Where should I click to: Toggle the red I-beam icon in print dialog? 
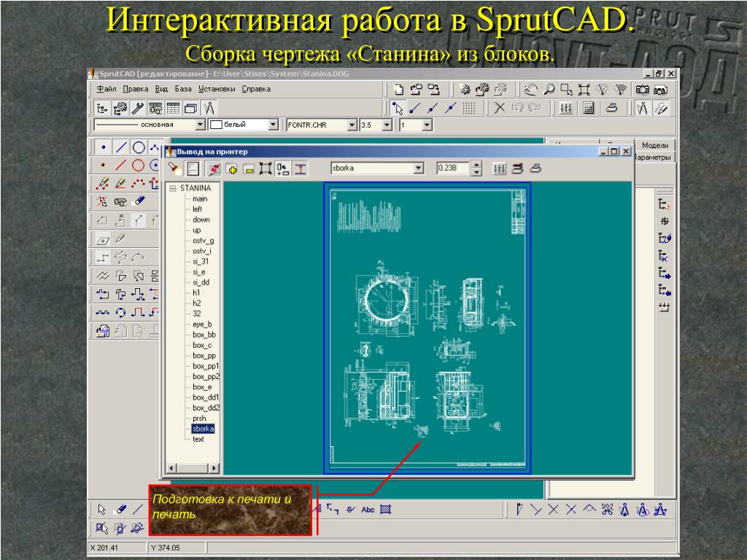pos(300,168)
